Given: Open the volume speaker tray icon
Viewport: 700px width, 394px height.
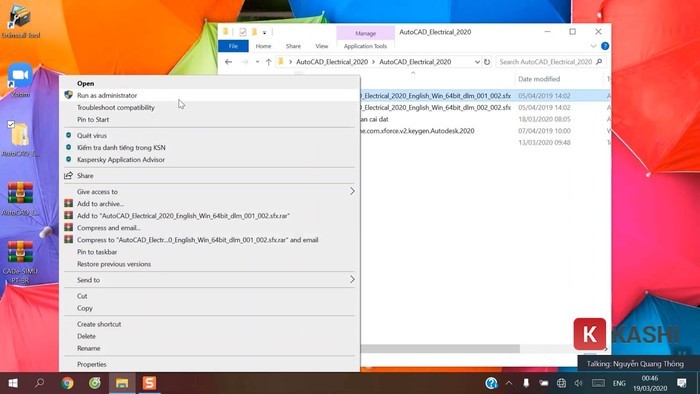Looking at the screenshot, I should [579, 383].
